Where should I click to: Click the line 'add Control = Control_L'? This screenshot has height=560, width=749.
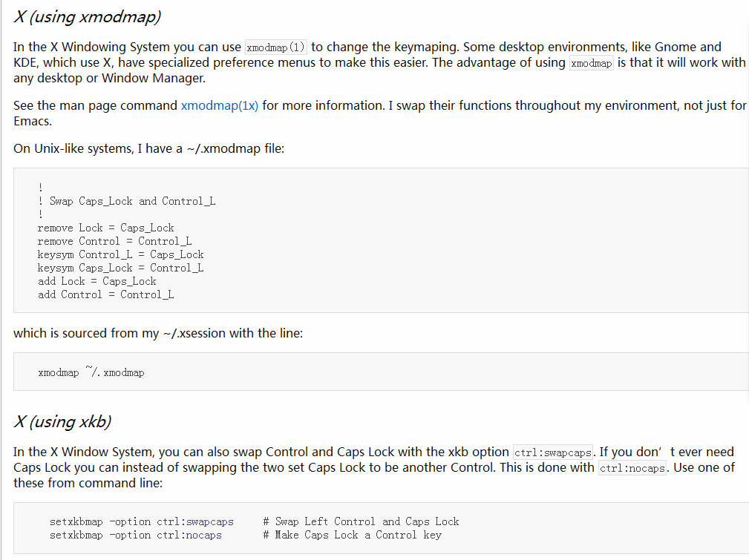coord(106,294)
